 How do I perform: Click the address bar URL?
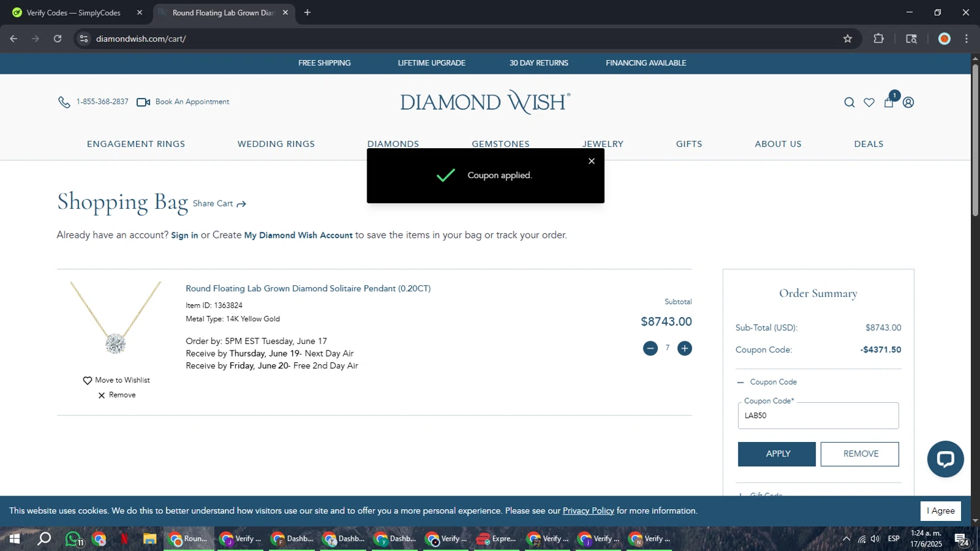point(141,39)
